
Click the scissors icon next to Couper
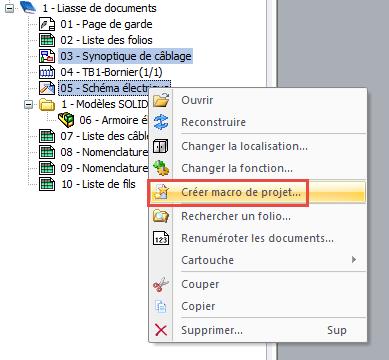[161, 284]
